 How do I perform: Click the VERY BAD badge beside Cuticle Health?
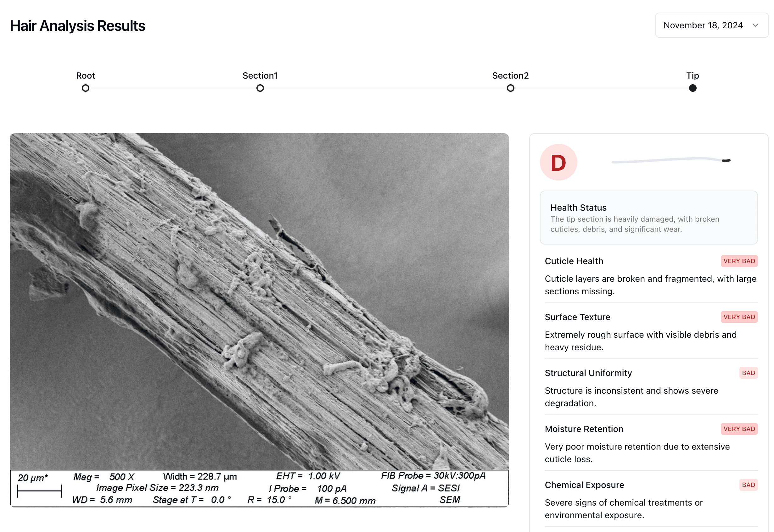(x=739, y=261)
